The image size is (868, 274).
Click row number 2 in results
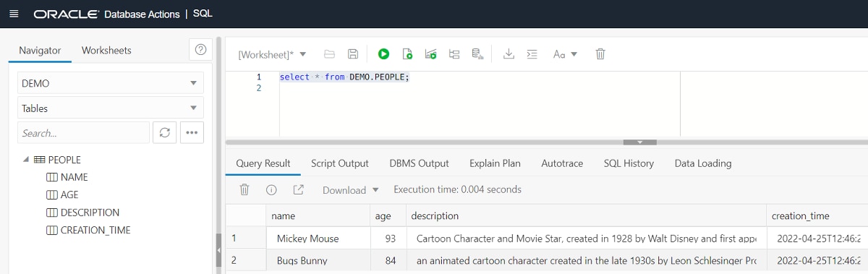coord(245,260)
